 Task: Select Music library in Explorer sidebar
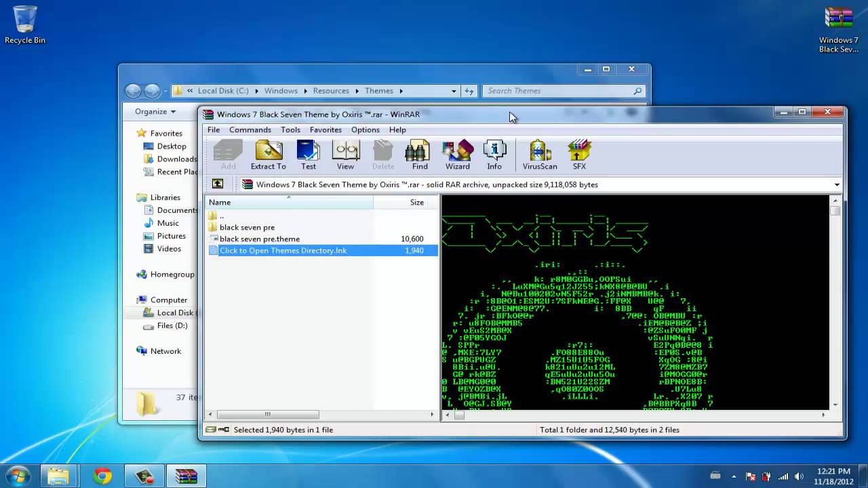click(168, 223)
